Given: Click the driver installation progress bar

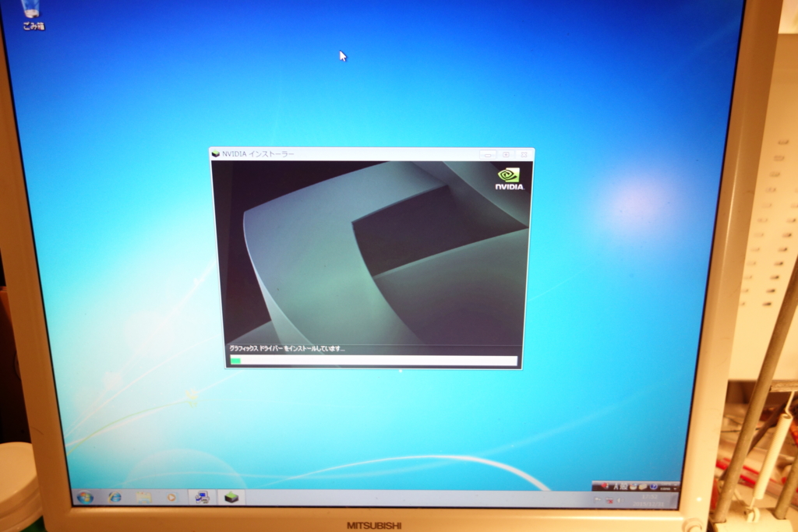Looking at the screenshot, I should tap(373, 361).
